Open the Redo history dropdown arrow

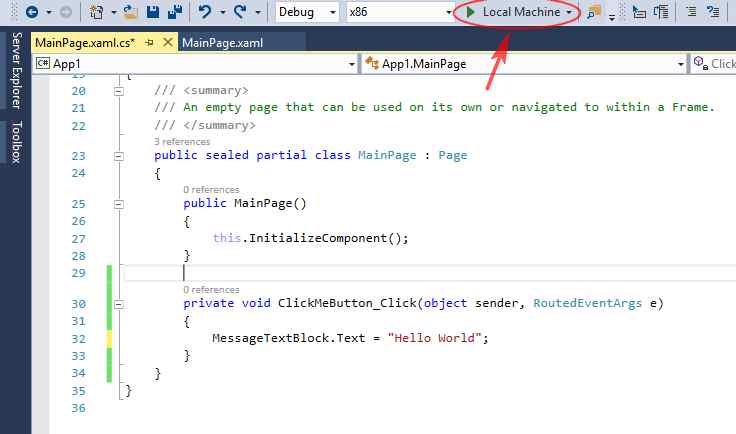point(258,12)
